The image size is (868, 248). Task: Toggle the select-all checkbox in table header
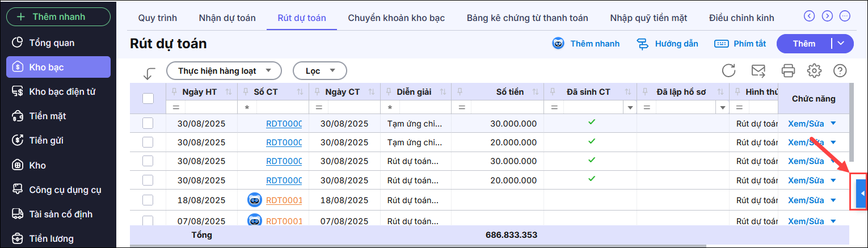coord(148,98)
